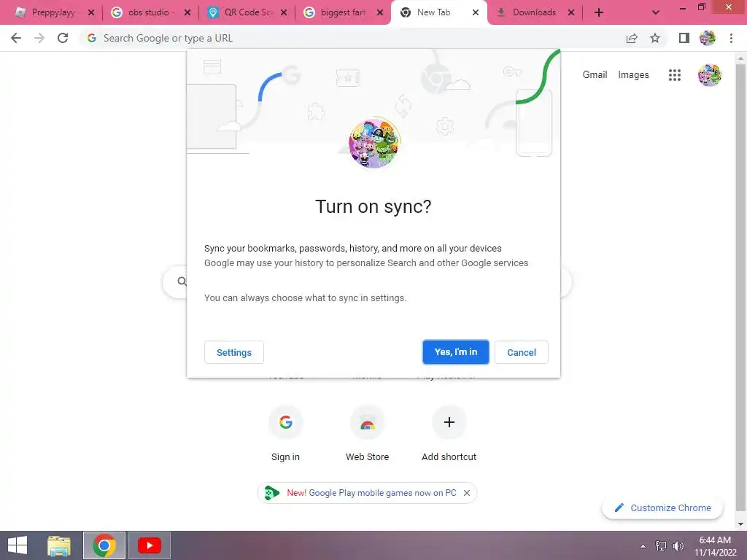Open the Google apps grid
Image resolution: width=747 pixels, height=560 pixels.
click(x=675, y=75)
